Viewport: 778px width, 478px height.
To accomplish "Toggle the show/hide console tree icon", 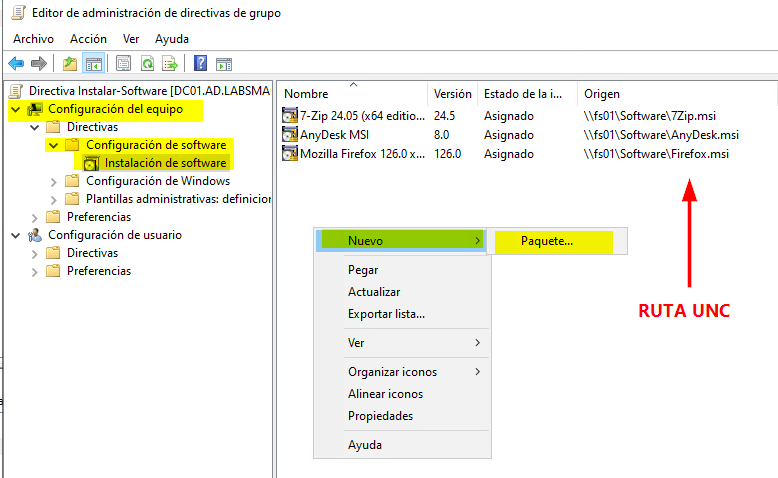I will click(x=93, y=64).
